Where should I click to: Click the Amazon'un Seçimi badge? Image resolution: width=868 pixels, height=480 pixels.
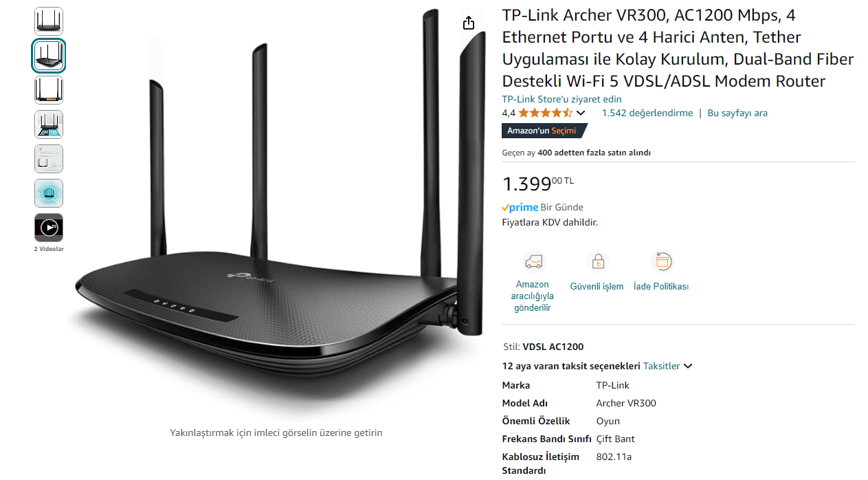544,131
